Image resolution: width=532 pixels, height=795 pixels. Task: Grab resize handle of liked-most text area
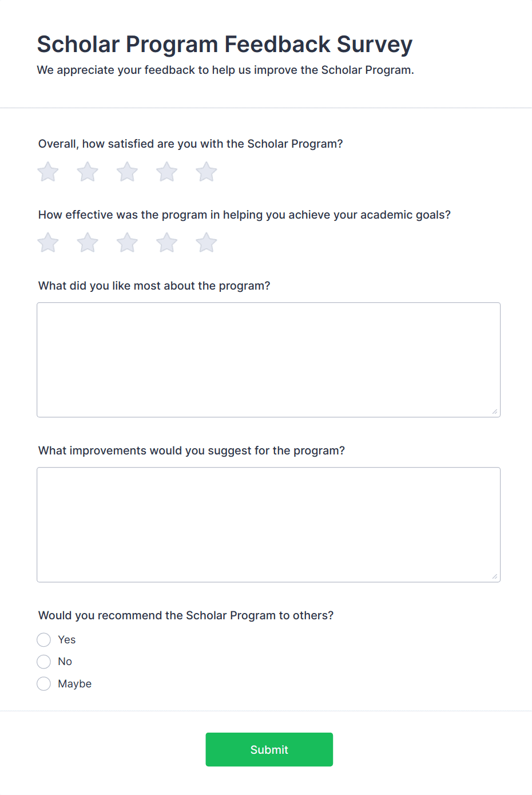coord(495,412)
